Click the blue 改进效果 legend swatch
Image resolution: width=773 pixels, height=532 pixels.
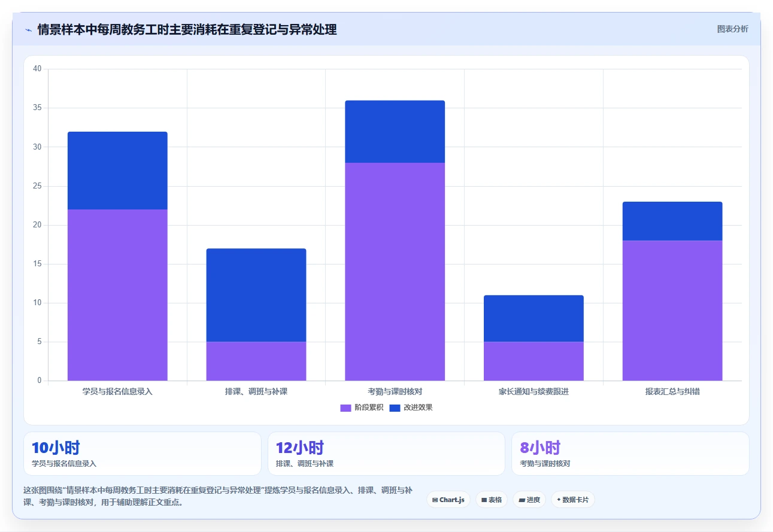pyautogui.click(x=395, y=408)
